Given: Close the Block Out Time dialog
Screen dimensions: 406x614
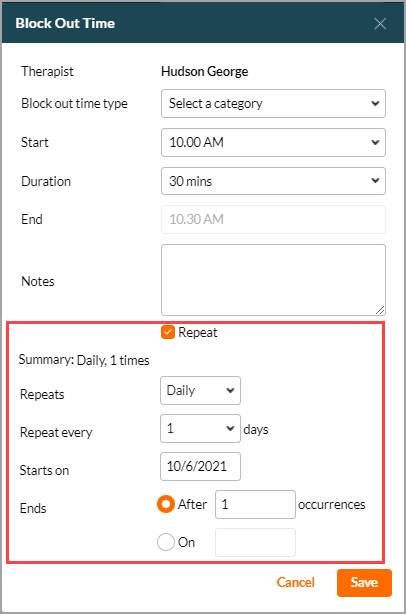Looking at the screenshot, I should click(380, 23).
